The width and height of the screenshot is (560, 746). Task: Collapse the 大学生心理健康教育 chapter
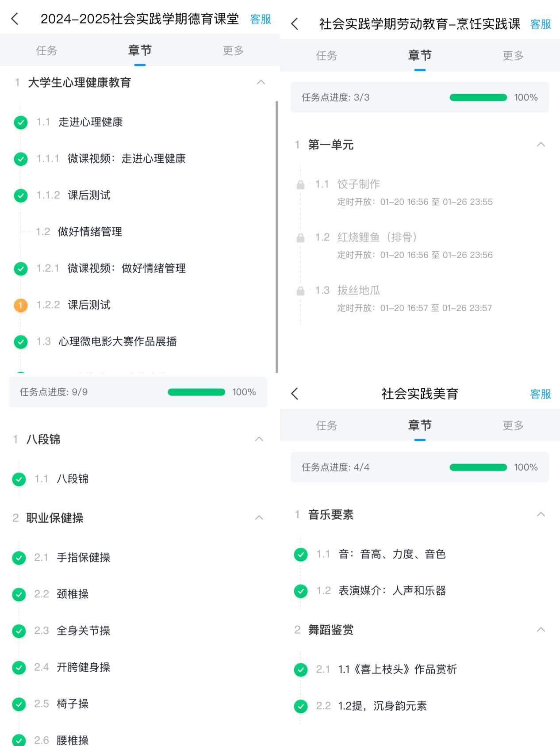[261, 82]
